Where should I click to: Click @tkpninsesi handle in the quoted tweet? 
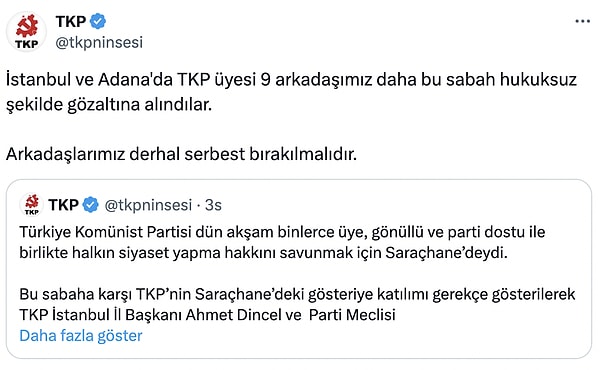tap(148, 205)
